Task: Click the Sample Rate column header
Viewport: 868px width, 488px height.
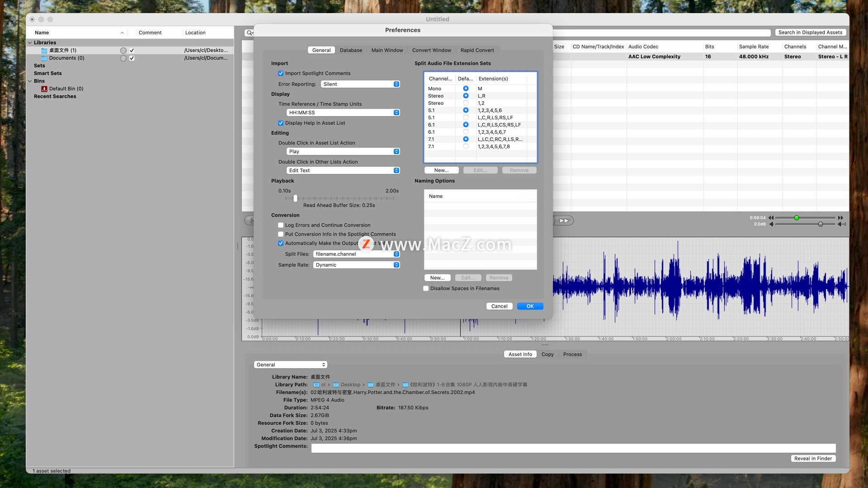Action: pos(754,47)
